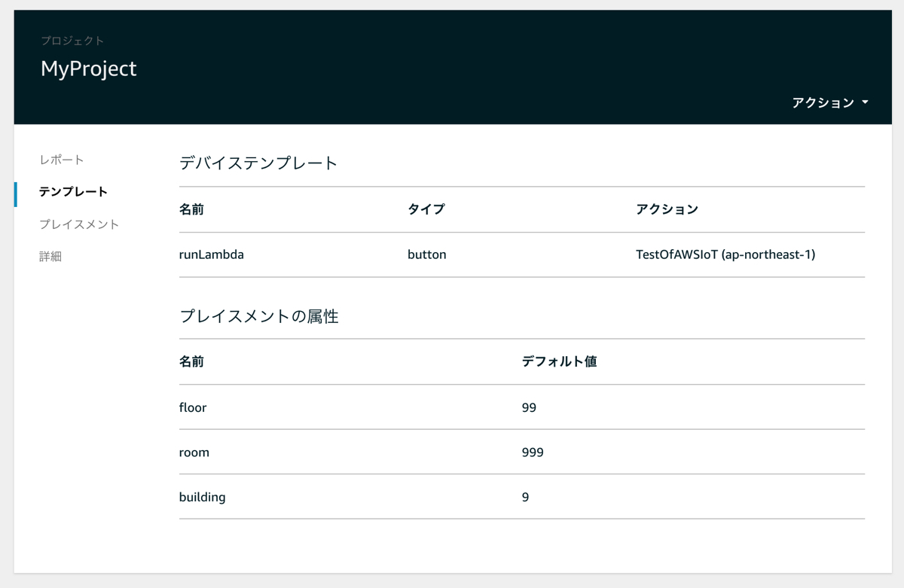Select the runLambda template name
The height and width of the screenshot is (588, 904).
pyautogui.click(x=211, y=254)
